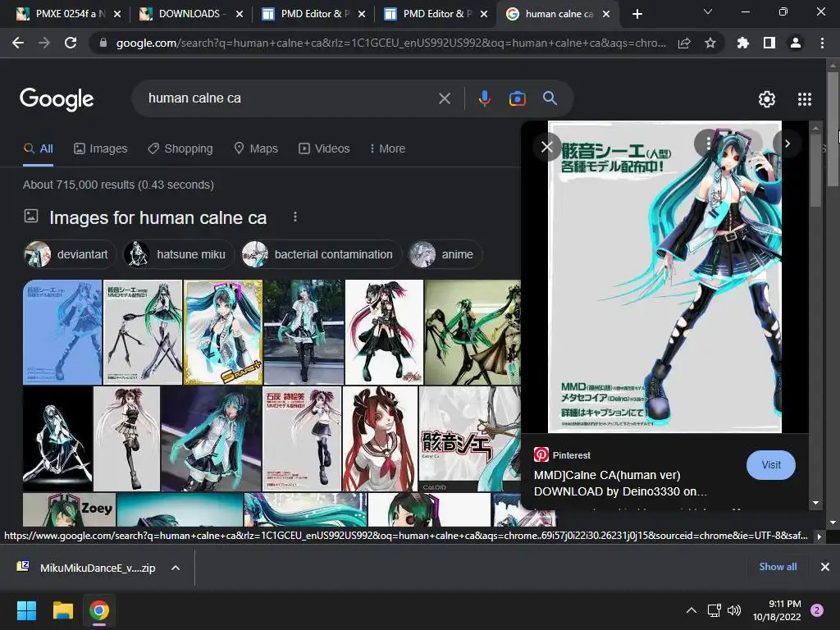Switch to the DOWNLOADS tab

[x=189, y=14]
